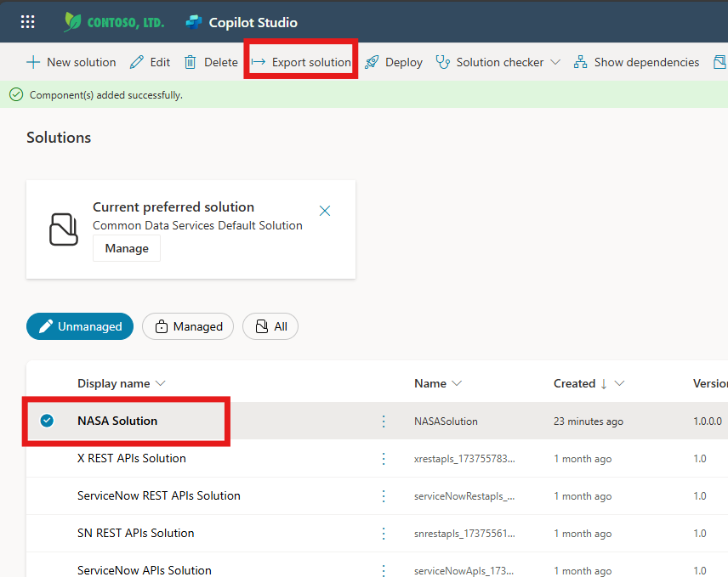The height and width of the screenshot is (577, 728).
Task: Open the SN REST APIs Solution
Action: pos(135,534)
